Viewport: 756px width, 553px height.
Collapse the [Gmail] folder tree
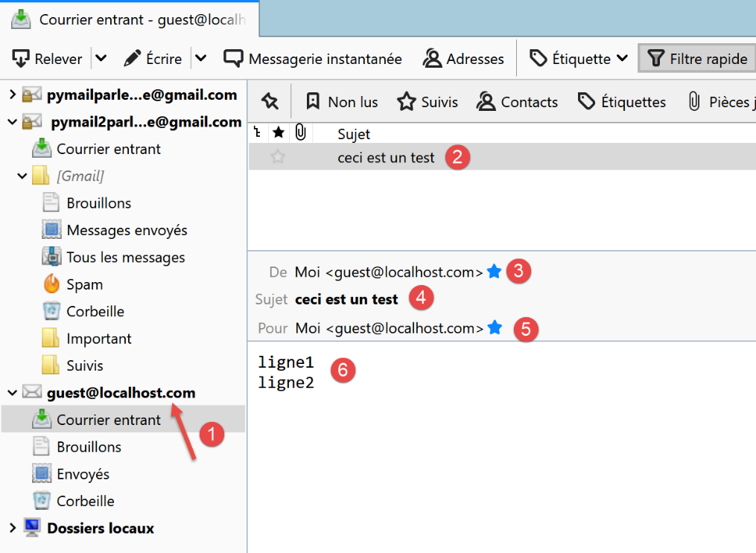click(22, 176)
